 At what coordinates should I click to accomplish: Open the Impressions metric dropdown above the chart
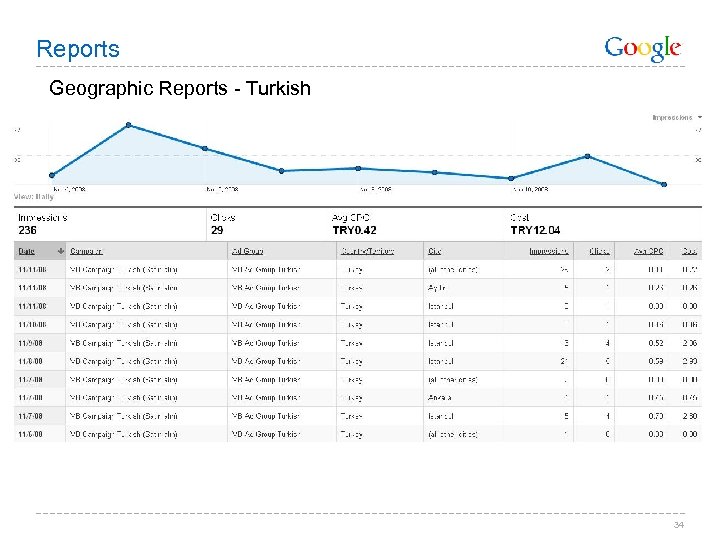[x=677, y=118]
